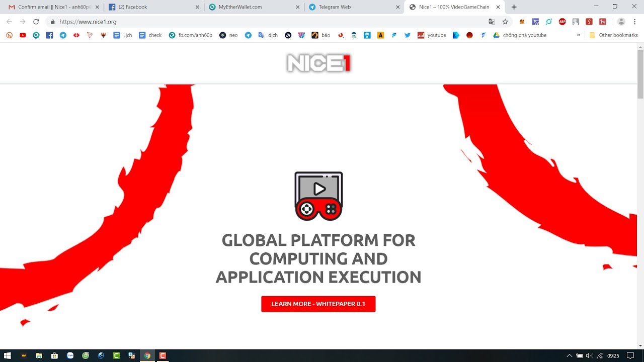Close the Confirm email Gmail tab

pos(98,7)
